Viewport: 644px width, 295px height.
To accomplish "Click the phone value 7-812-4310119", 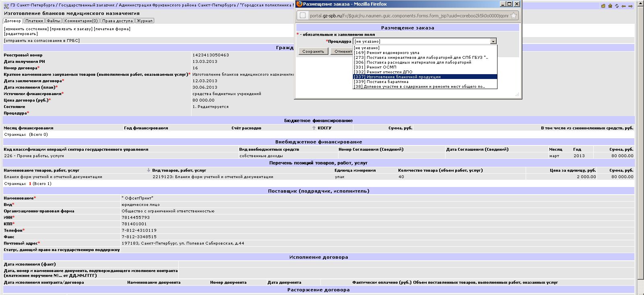I will [139, 231].
